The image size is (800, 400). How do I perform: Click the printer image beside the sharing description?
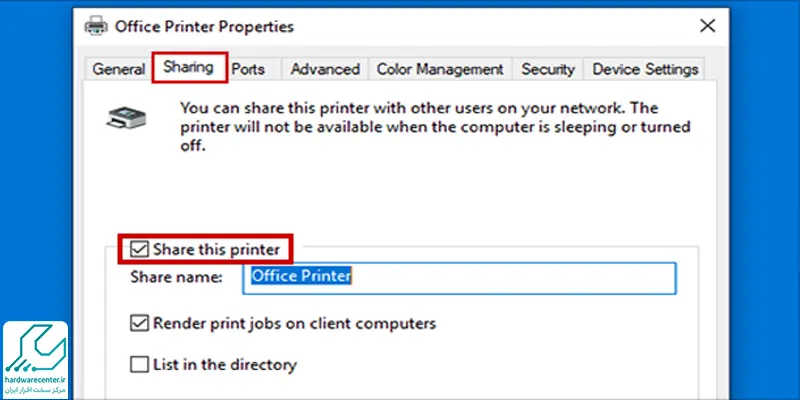point(126,118)
